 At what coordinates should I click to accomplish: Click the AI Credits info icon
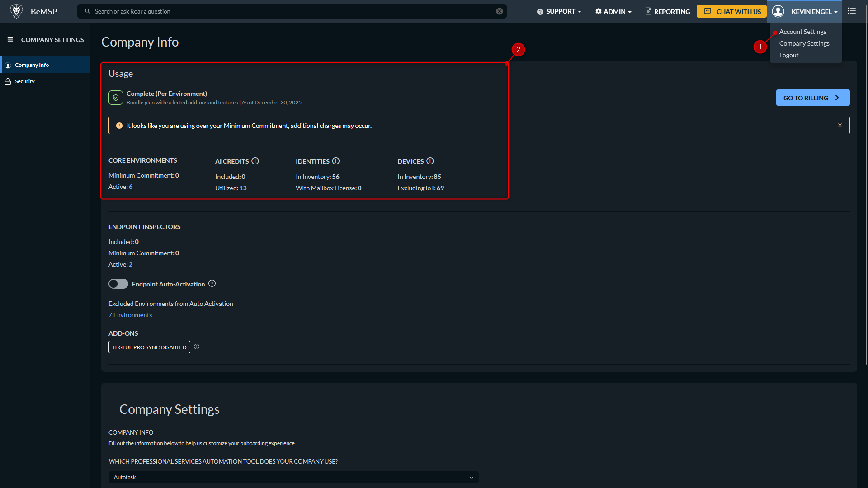[255, 161]
